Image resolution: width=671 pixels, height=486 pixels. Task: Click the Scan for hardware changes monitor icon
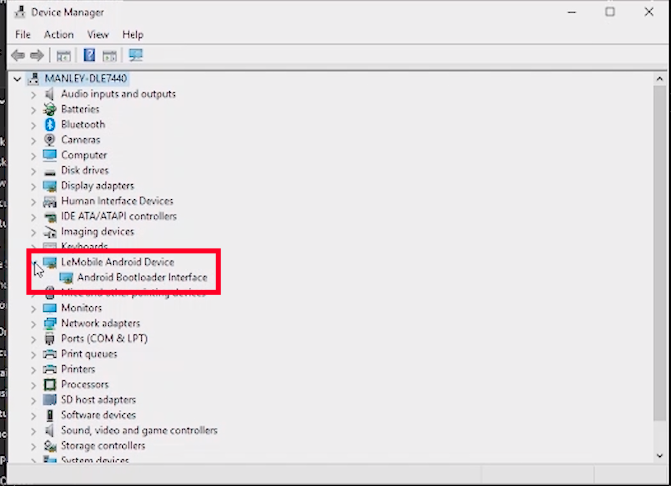point(136,55)
